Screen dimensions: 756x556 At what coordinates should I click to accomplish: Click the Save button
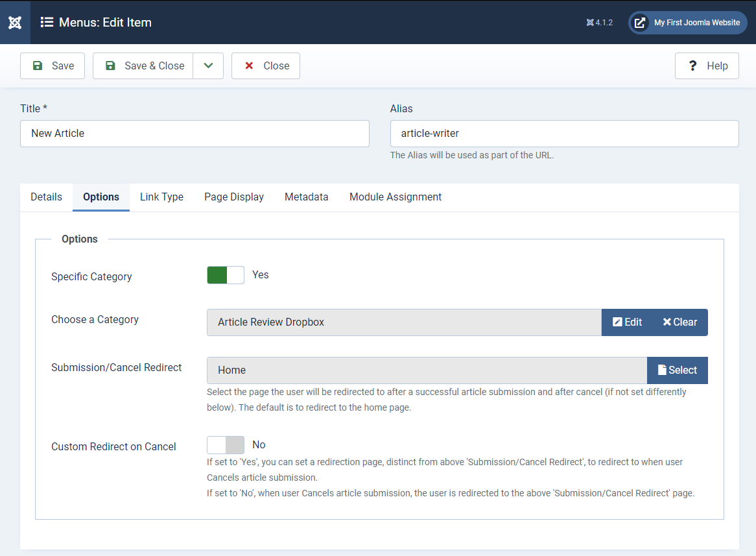[53, 66]
